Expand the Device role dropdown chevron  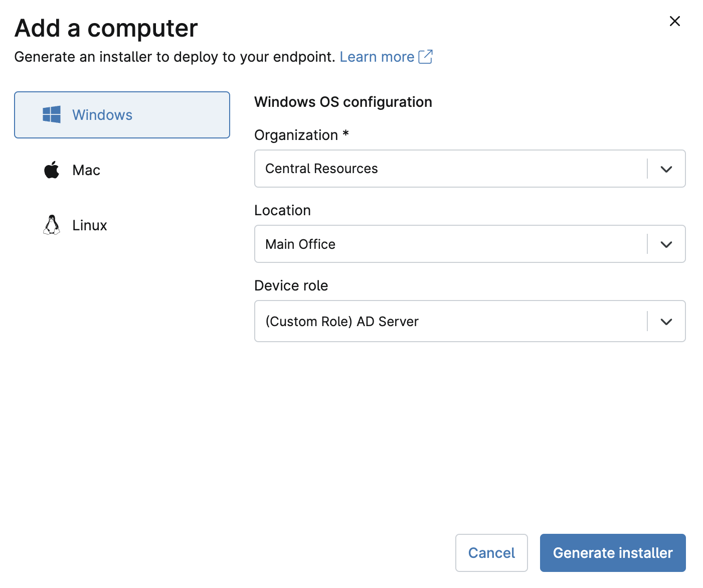[x=666, y=322]
